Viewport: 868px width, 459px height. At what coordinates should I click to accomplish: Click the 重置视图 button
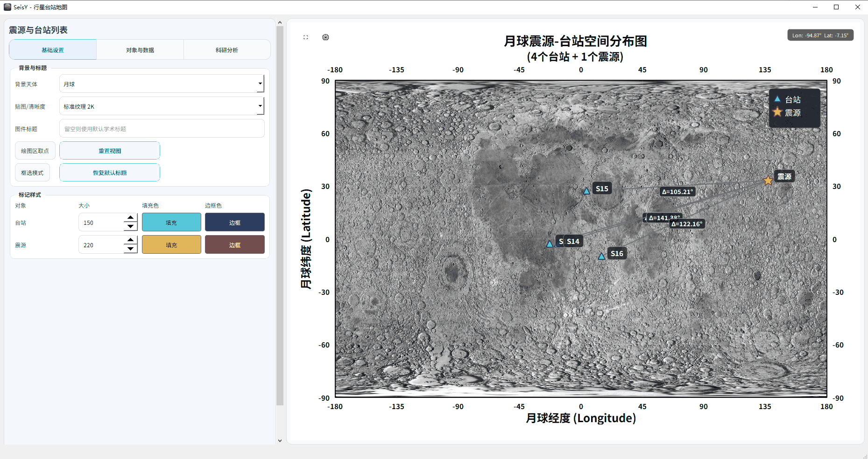pos(110,151)
